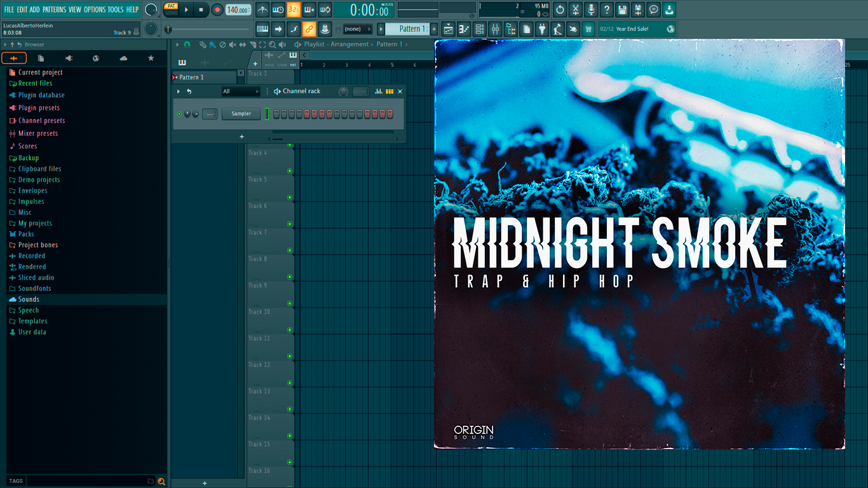This screenshot has width=868, height=488.
Task: Open the Pattern 1 selector dropdown
Action: click(x=407, y=29)
